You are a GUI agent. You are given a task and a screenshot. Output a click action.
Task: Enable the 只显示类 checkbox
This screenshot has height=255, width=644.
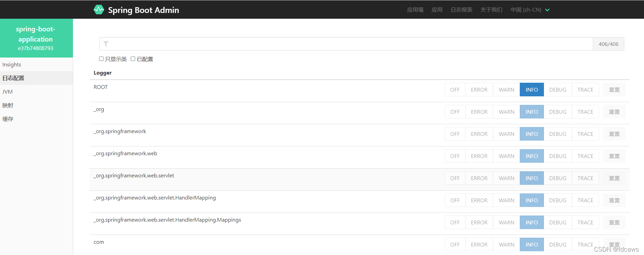(101, 59)
